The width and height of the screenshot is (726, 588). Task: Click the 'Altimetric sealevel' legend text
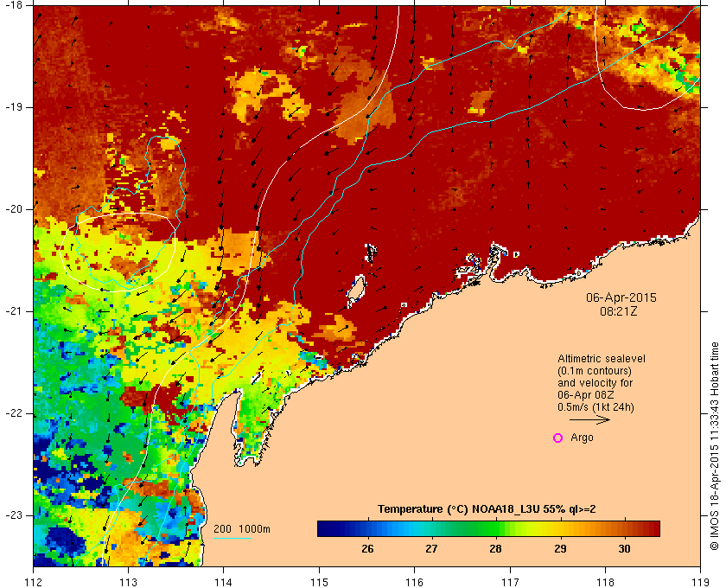click(x=602, y=359)
